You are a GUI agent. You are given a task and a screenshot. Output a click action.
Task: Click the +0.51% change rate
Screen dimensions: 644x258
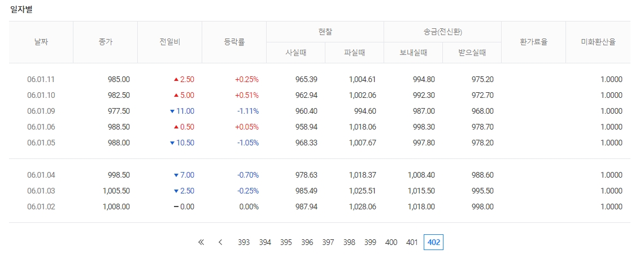click(x=247, y=95)
